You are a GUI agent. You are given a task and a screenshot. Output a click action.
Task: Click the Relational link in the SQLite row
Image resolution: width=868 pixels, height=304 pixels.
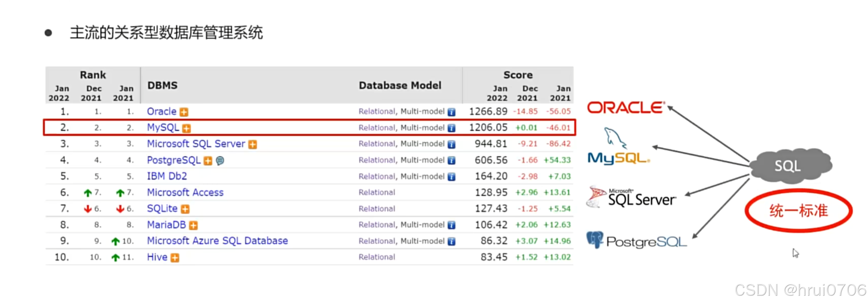[x=377, y=209]
